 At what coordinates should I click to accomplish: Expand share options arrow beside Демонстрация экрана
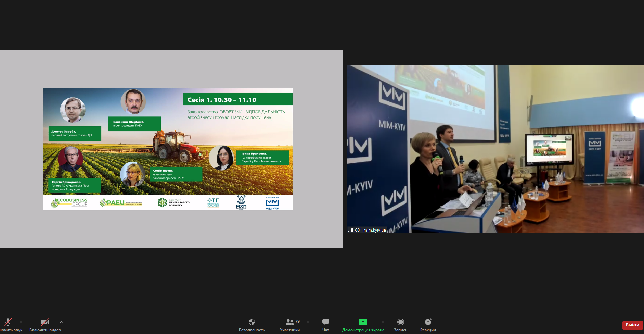[x=383, y=322]
